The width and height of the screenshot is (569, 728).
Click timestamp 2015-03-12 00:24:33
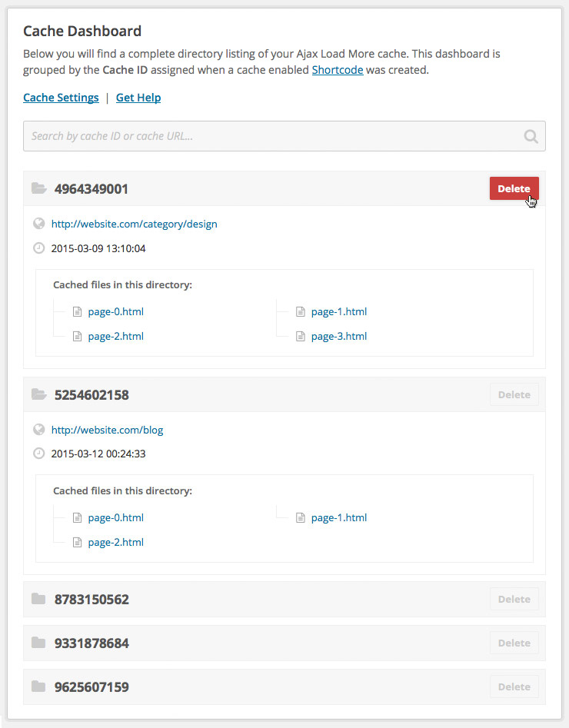98,454
